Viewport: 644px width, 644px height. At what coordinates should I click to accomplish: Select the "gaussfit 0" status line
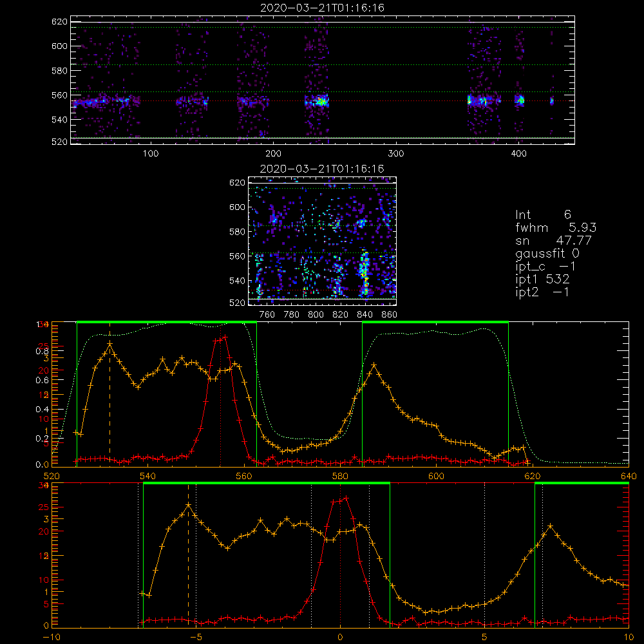point(547,253)
